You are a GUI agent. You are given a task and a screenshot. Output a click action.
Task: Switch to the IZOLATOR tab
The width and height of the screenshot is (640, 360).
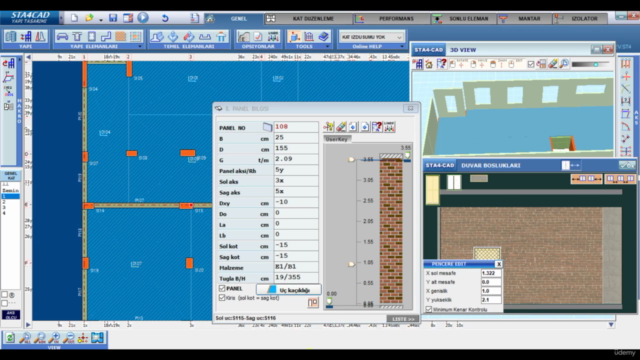tap(580, 19)
